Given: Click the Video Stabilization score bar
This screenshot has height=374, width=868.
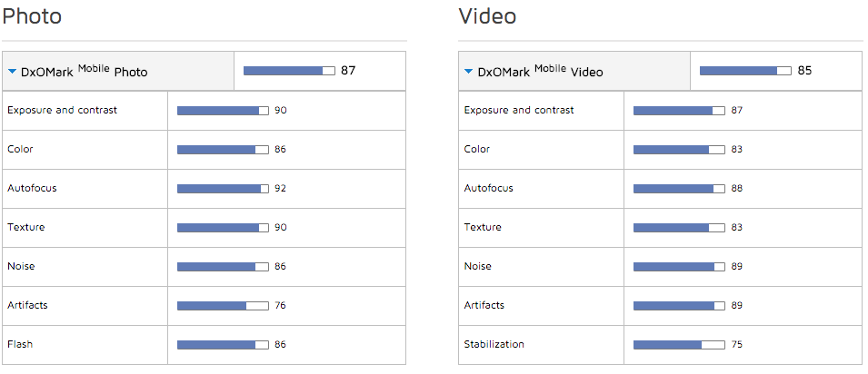Looking at the screenshot, I should [679, 345].
